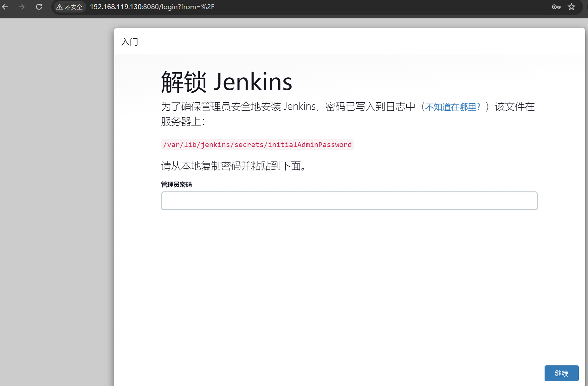Go back with the browser back arrow
Viewport: 588px width, 386px height.
5,7
